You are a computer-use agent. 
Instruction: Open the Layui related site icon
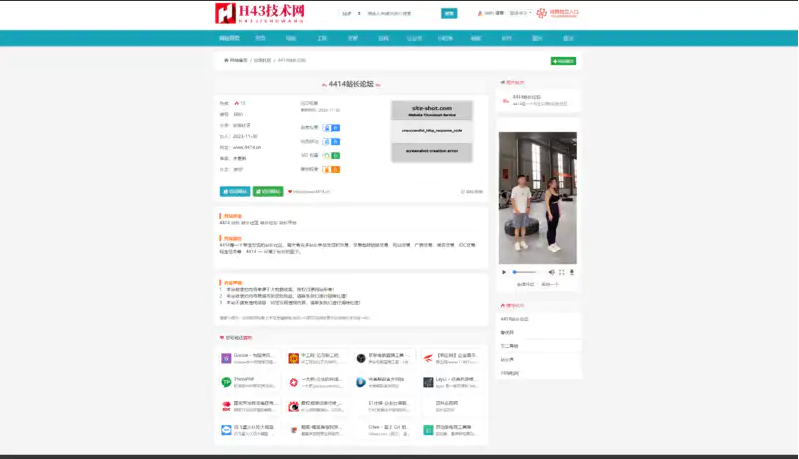click(x=427, y=382)
